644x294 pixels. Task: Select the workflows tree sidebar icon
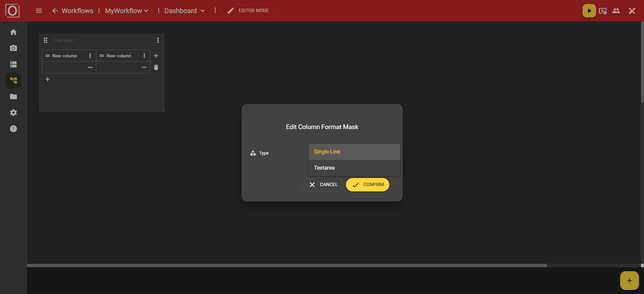pos(13,80)
